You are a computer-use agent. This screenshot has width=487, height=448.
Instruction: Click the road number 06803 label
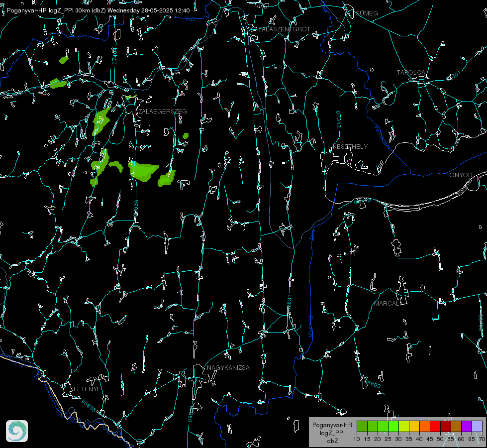tap(372, 383)
